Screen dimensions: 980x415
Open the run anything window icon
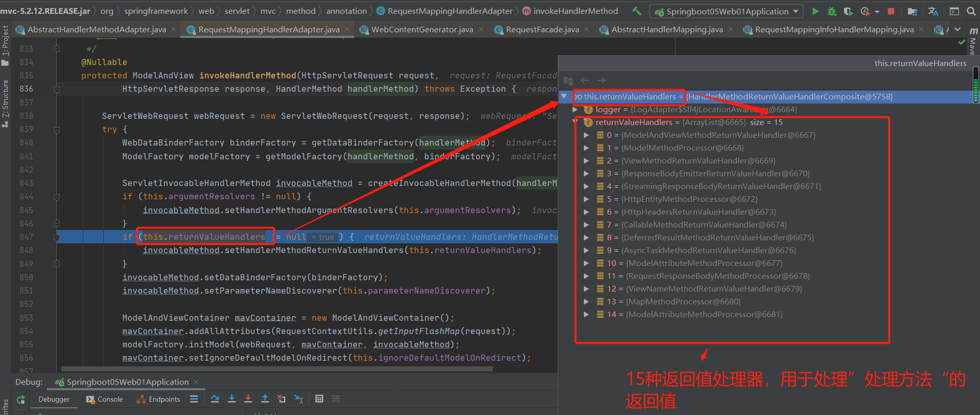(954, 11)
